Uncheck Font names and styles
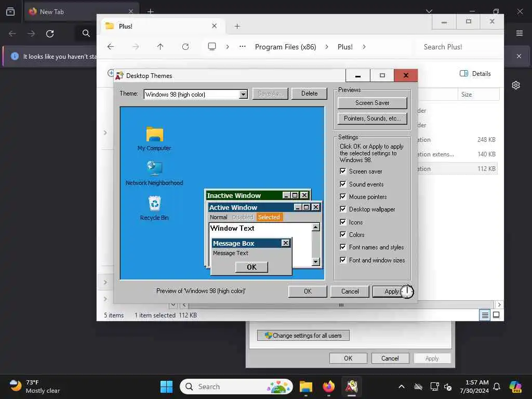The image size is (532, 399). 343,247
